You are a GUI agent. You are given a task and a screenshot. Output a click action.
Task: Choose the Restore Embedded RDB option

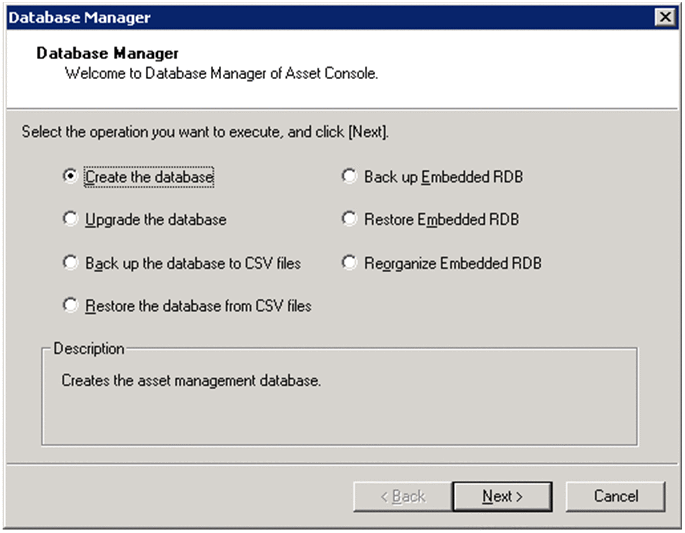click(441, 219)
